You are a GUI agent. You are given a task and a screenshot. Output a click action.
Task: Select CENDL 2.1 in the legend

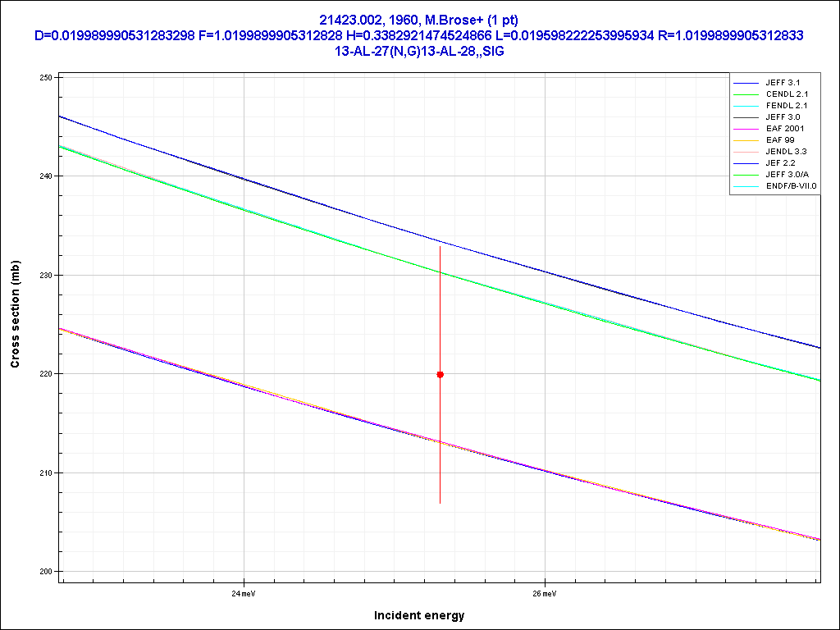787,94
